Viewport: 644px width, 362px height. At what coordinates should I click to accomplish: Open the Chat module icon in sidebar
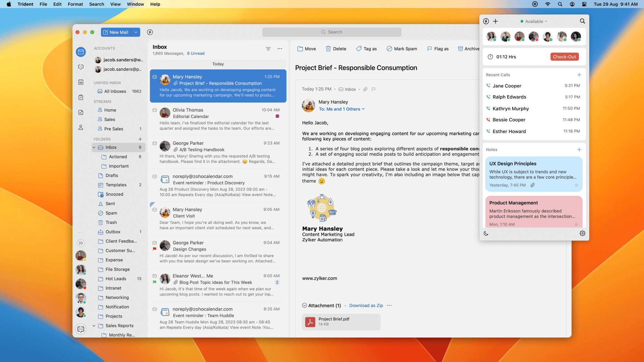[x=81, y=67]
